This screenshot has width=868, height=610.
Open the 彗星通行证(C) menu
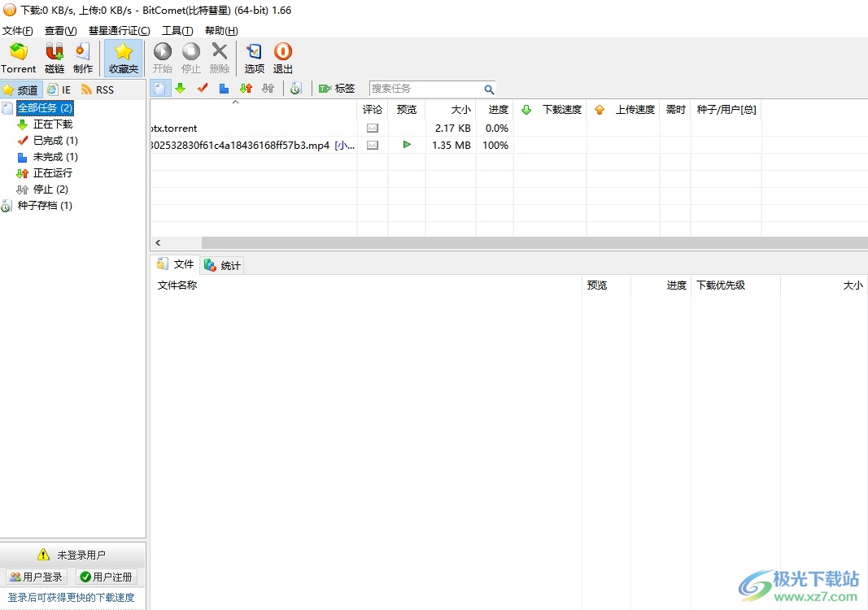click(x=119, y=30)
